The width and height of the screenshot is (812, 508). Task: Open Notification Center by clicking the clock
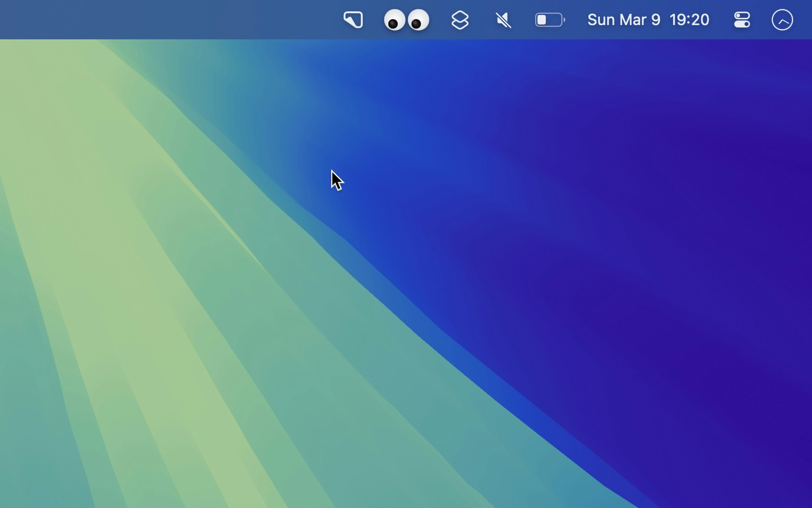[689, 20]
